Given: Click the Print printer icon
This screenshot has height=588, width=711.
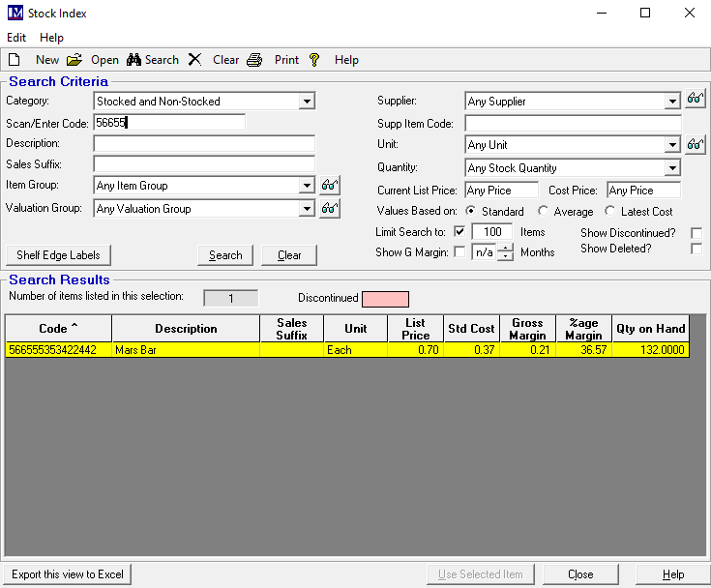Looking at the screenshot, I should 254,60.
